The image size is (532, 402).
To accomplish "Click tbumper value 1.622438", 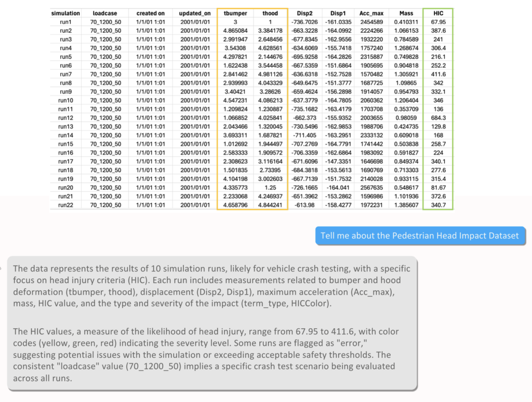I will click(x=235, y=66).
